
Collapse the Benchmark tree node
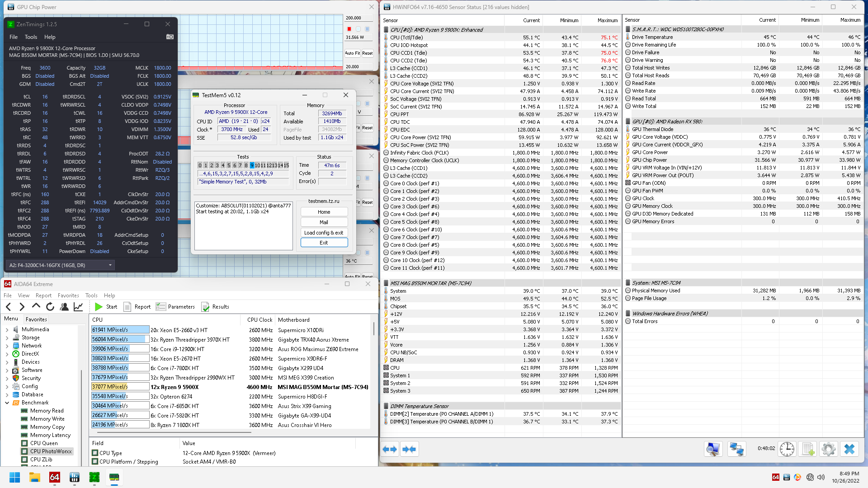pos(7,403)
